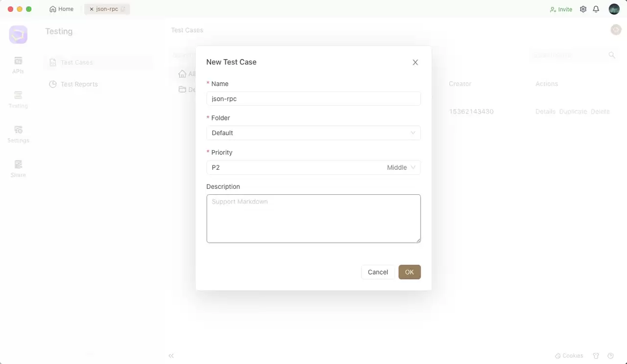The height and width of the screenshot is (364, 627).
Task: Switch to the Home tab
Action: tap(62, 9)
